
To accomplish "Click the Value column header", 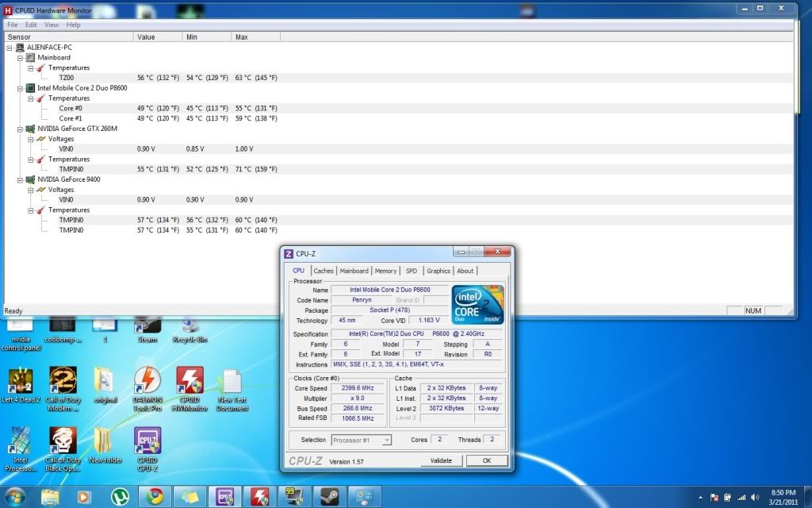I will (x=158, y=37).
